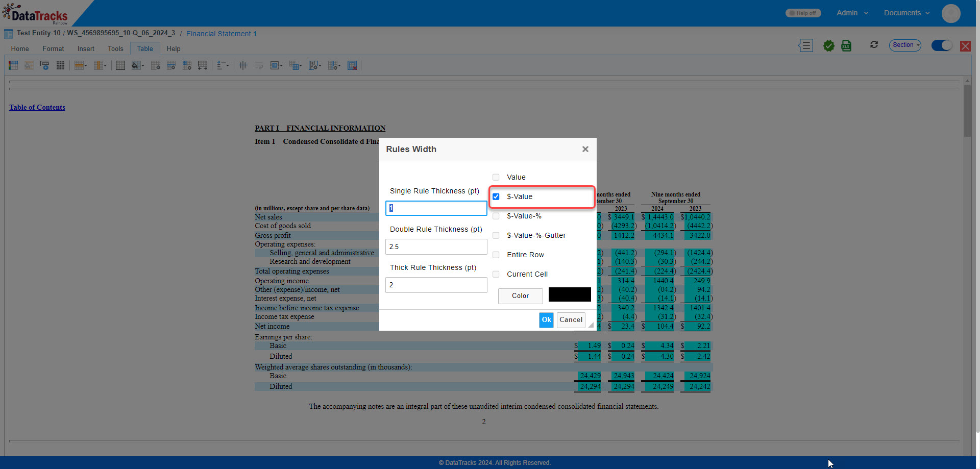Click the DataTracks logo
This screenshot has height=469, width=980.
click(35, 14)
